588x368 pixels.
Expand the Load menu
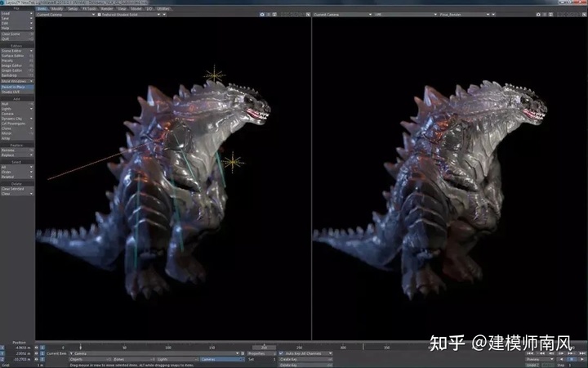point(17,14)
